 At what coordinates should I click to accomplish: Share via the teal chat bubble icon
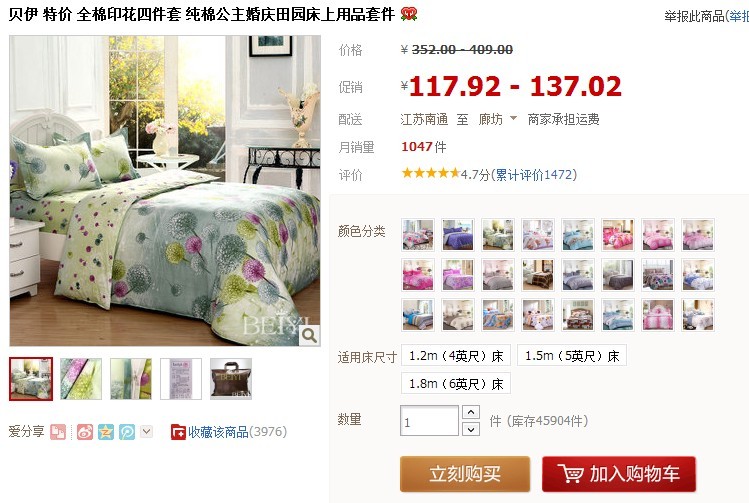pyautogui.click(x=127, y=432)
